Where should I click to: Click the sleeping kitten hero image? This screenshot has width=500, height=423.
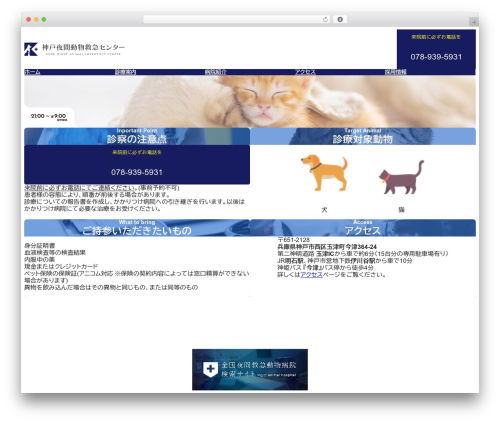click(x=250, y=101)
